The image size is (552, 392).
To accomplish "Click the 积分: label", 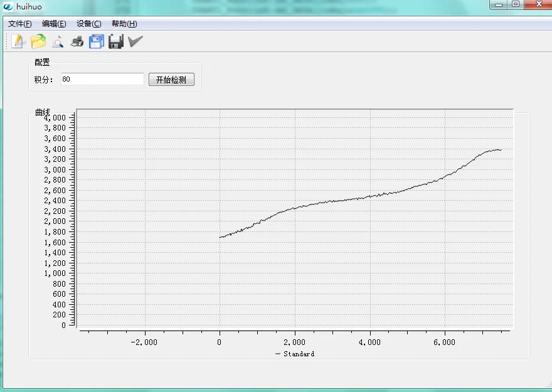I will [x=43, y=80].
